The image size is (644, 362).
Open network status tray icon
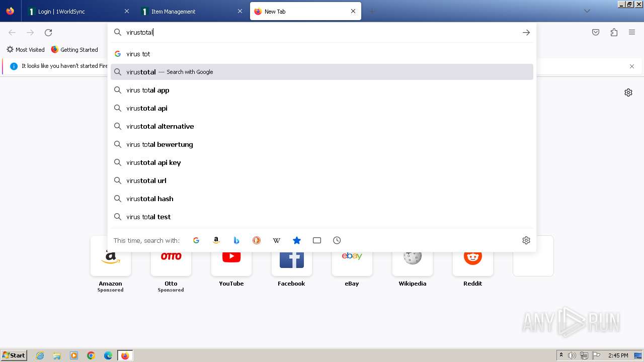[584, 355]
